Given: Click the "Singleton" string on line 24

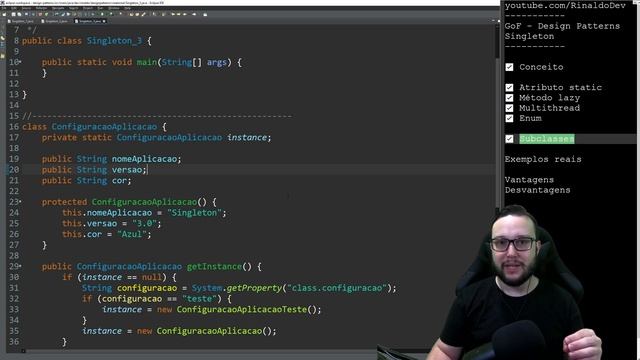Looking at the screenshot, I should [194, 213].
